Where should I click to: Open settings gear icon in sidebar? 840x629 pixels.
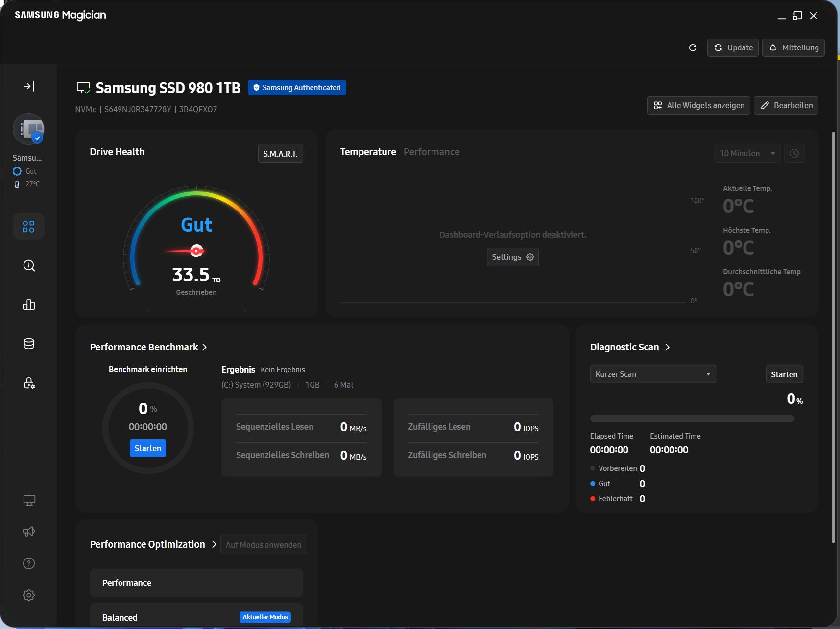click(29, 595)
